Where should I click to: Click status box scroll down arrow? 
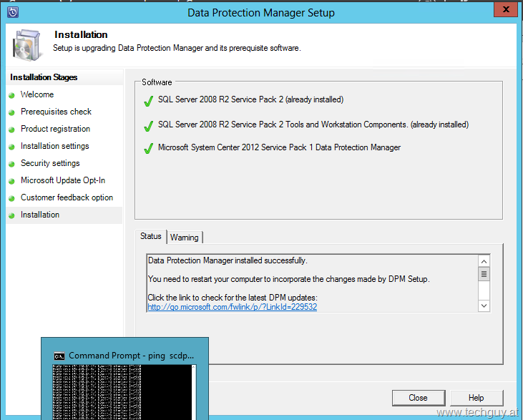click(484, 306)
